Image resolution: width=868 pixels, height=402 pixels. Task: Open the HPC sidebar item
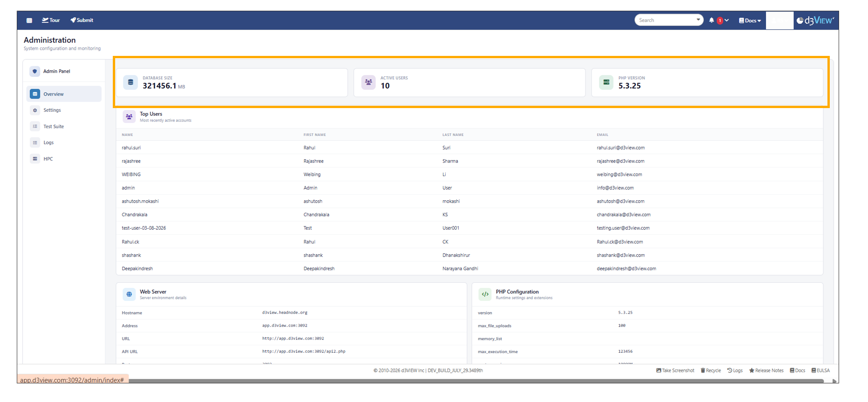pyautogui.click(x=48, y=159)
